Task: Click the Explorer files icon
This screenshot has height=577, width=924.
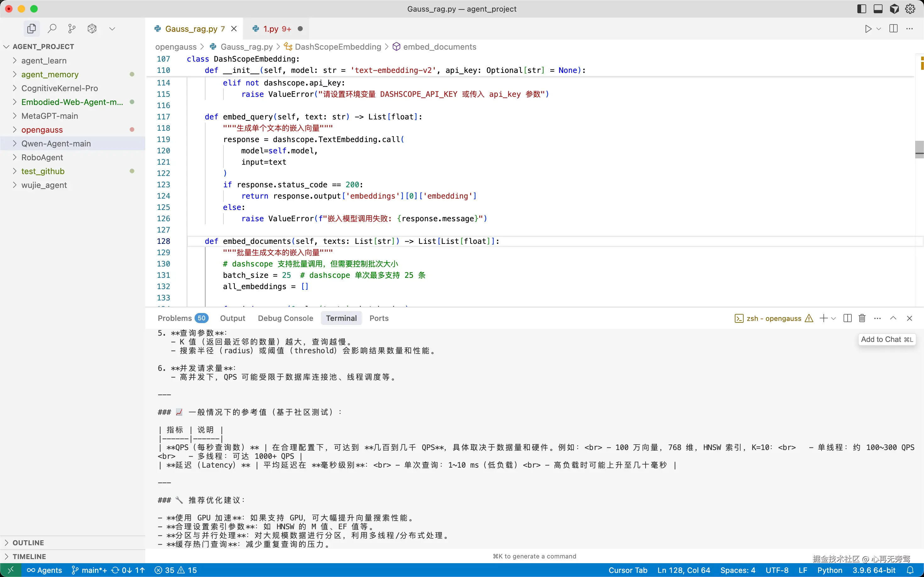Action: 32,29
